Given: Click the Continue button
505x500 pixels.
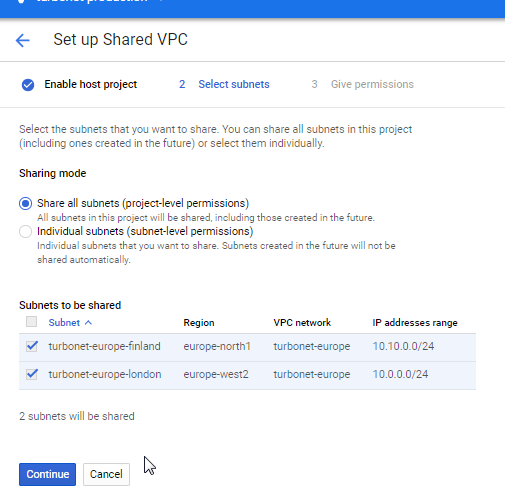Looking at the screenshot, I should (47, 474).
